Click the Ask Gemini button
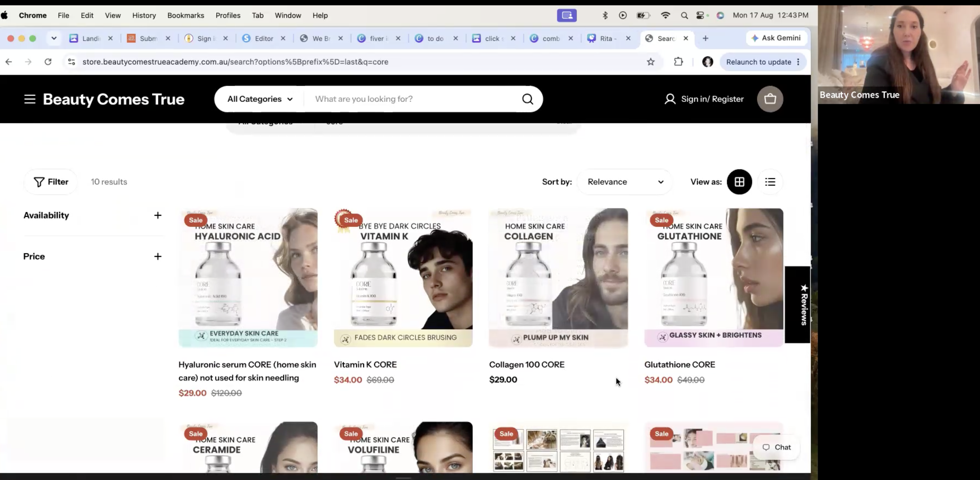Screen dimensions: 980x480 click(776, 38)
